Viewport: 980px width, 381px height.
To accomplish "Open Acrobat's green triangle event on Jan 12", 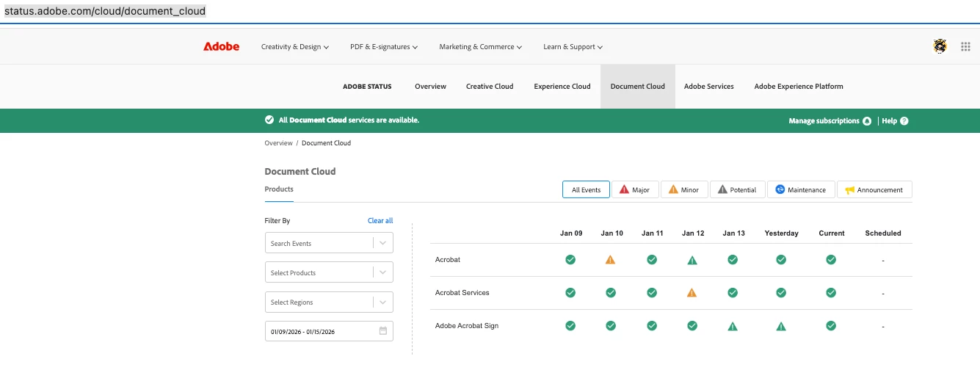I will (692, 260).
